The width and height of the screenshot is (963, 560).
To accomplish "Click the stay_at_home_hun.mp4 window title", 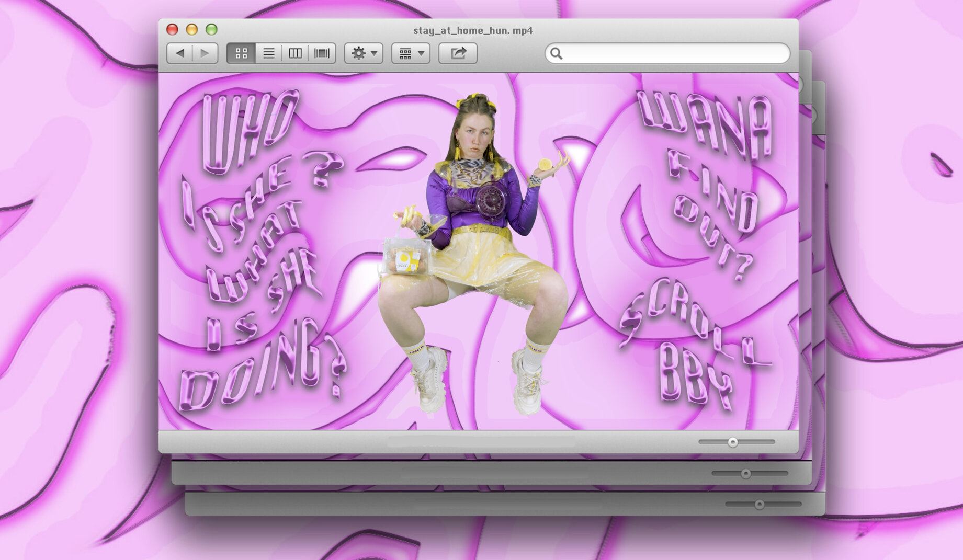I will pyautogui.click(x=473, y=31).
